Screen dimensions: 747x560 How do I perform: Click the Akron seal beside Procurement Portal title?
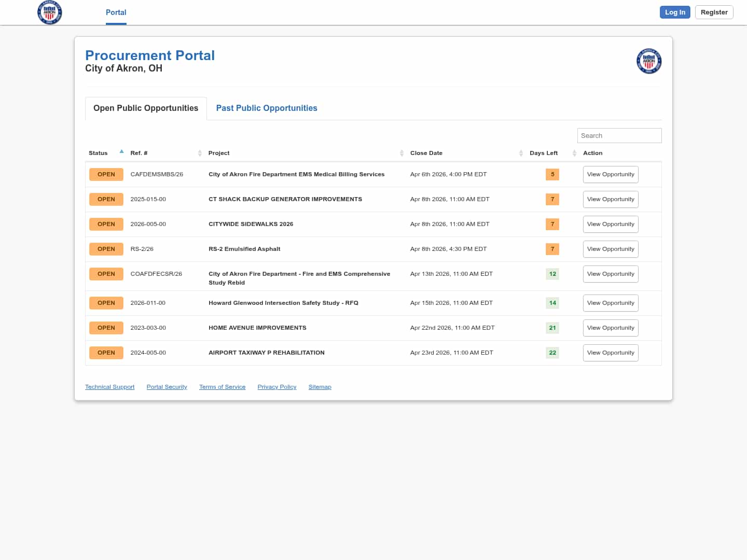pos(648,61)
